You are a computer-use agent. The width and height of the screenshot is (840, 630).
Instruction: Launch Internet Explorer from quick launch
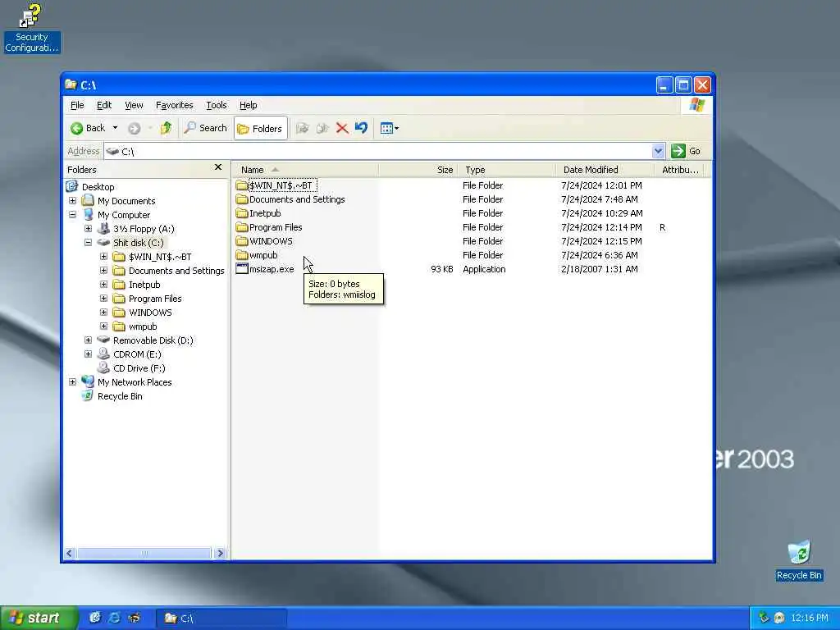tap(114, 618)
